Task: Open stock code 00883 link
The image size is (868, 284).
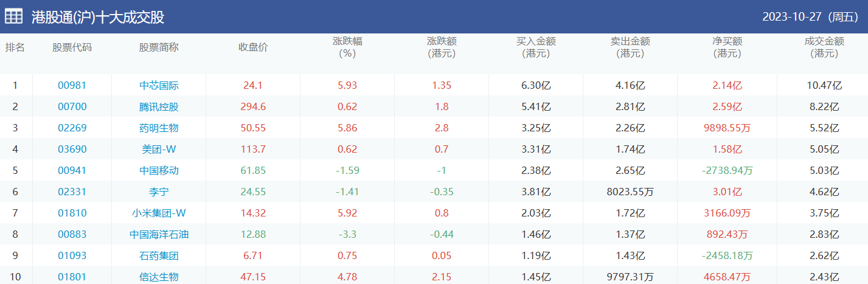Action: pyautogui.click(x=72, y=235)
